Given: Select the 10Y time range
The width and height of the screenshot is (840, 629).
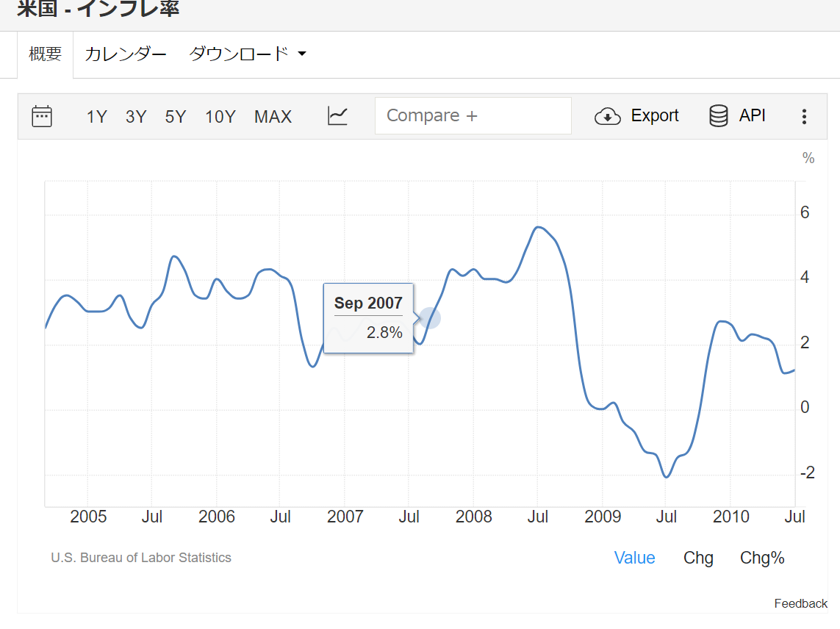Looking at the screenshot, I should click(220, 117).
